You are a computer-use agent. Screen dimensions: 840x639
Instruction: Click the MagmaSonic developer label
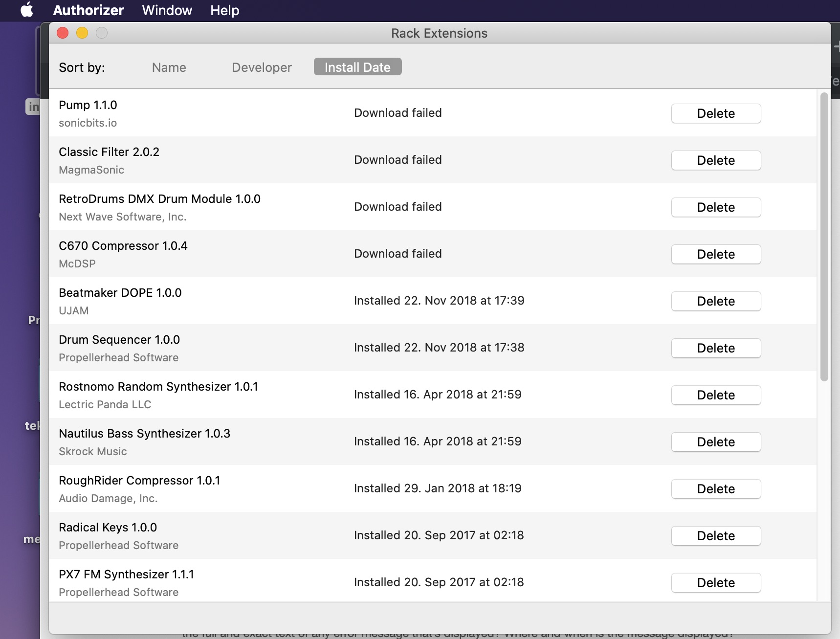[91, 170]
